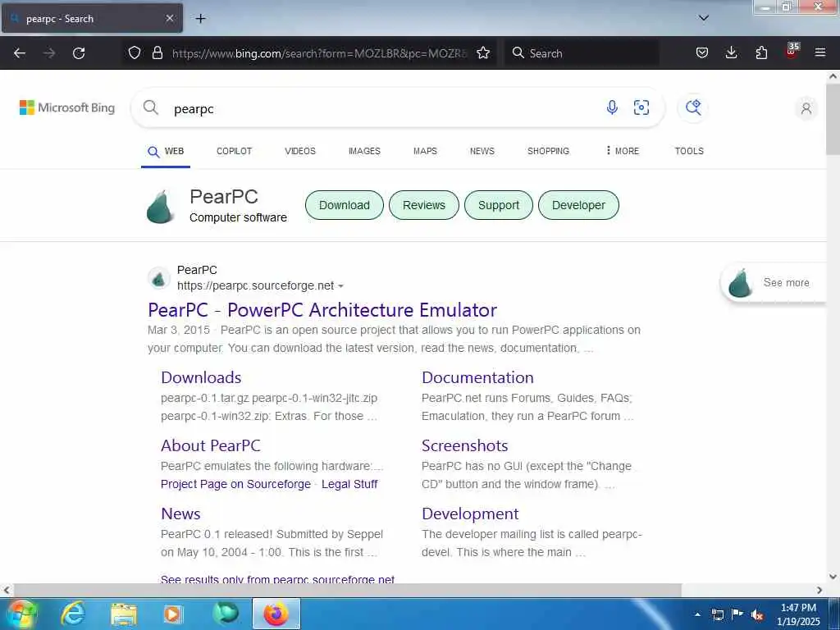Open the Firefox downloads panel
The height and width of the screenshot is (630, 840).
tap(731, 52)
